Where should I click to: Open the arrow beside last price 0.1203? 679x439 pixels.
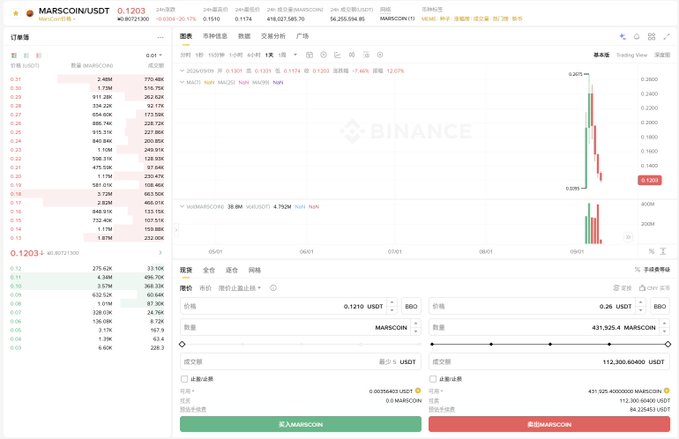[x=160, y=253]
